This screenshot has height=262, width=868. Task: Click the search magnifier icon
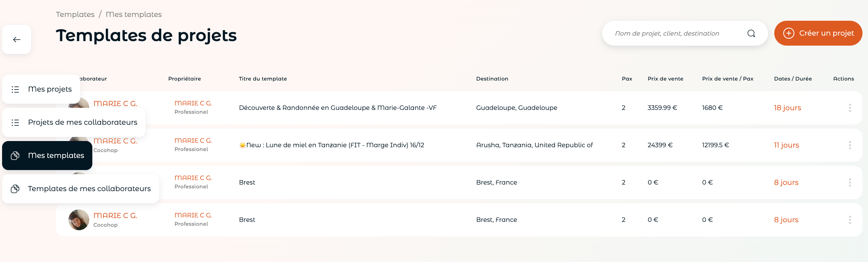tap(751, 33)
